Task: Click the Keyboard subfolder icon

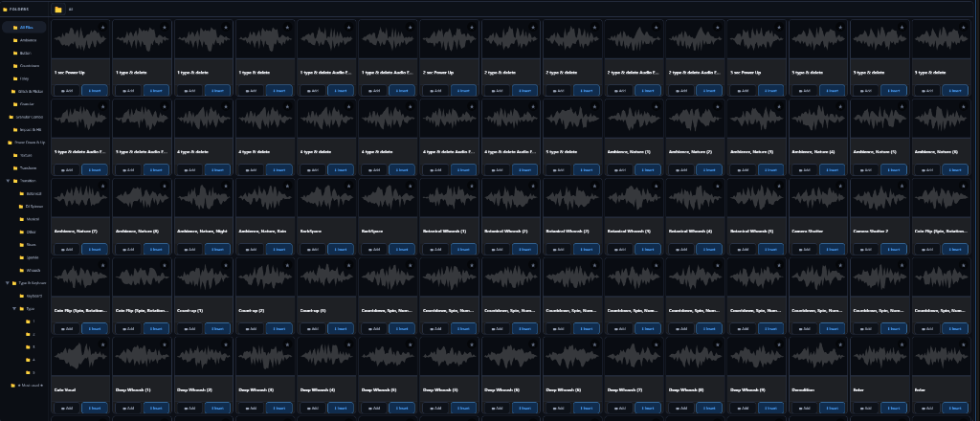Action: [x=22, y=296]
